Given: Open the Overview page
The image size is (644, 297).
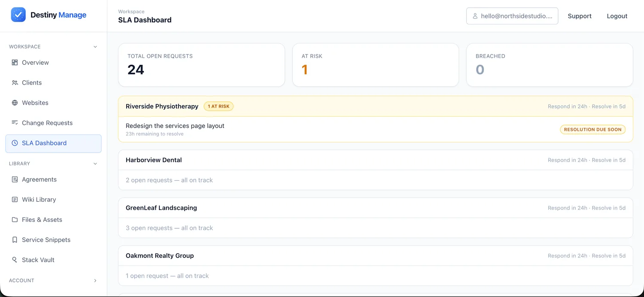Looking at the screenshot, I should [x=54, y=63].
